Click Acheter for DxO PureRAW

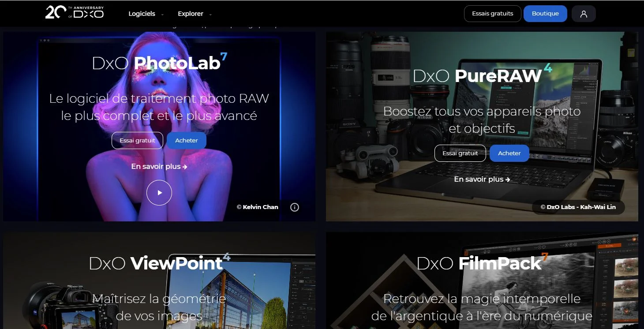click(509, 153)
